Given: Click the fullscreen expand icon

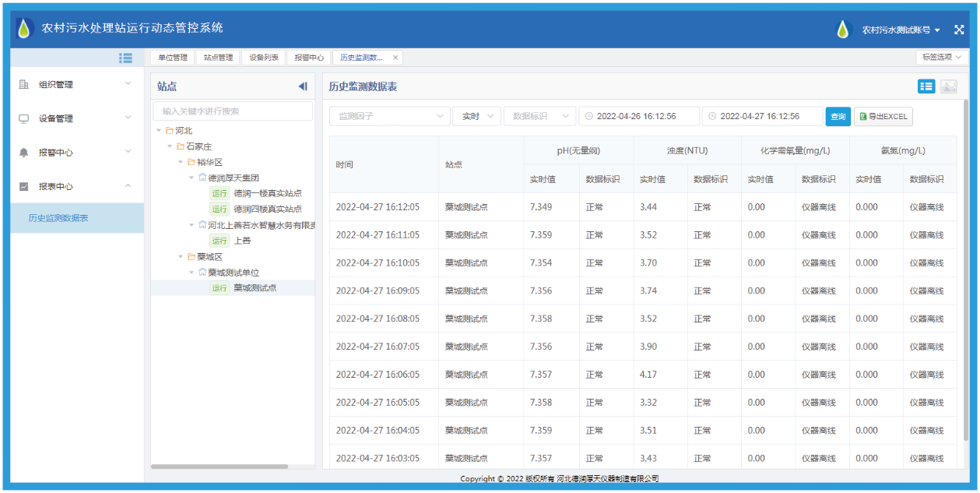Looking at the screenshot, I should (x=959, y=30).
